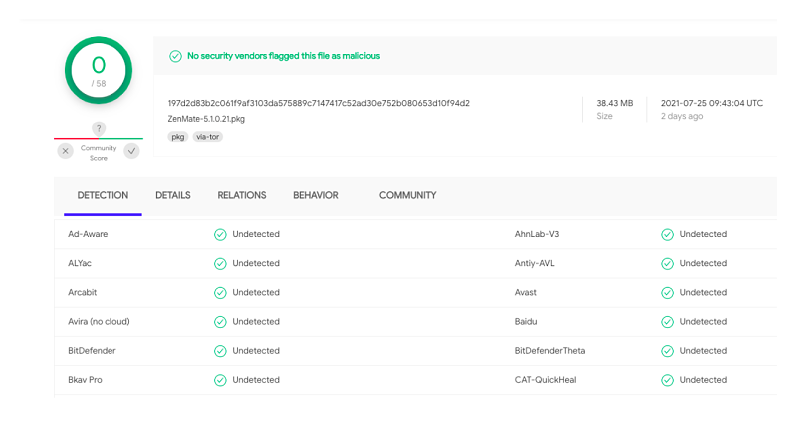Click 'Undetected' result text for Baidu

[x=703, y=322]
